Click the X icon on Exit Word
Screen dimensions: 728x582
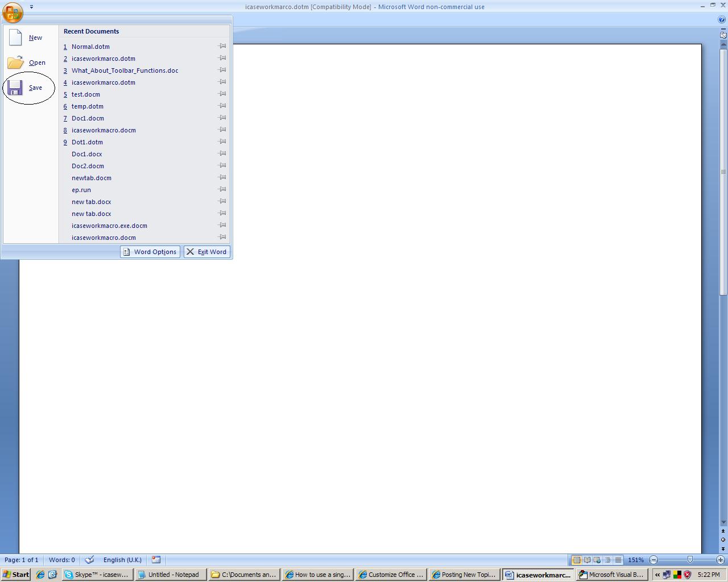click(x=191, y=252)
